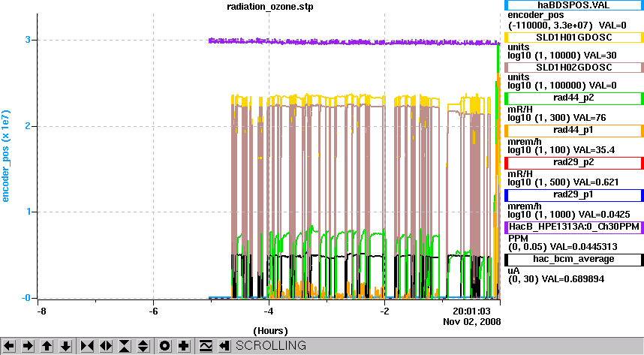Click the circle auto-scale toolbar icon
The height and width of the screenshot is (355, 644).
pyautogui.click(x=164, y=346)
